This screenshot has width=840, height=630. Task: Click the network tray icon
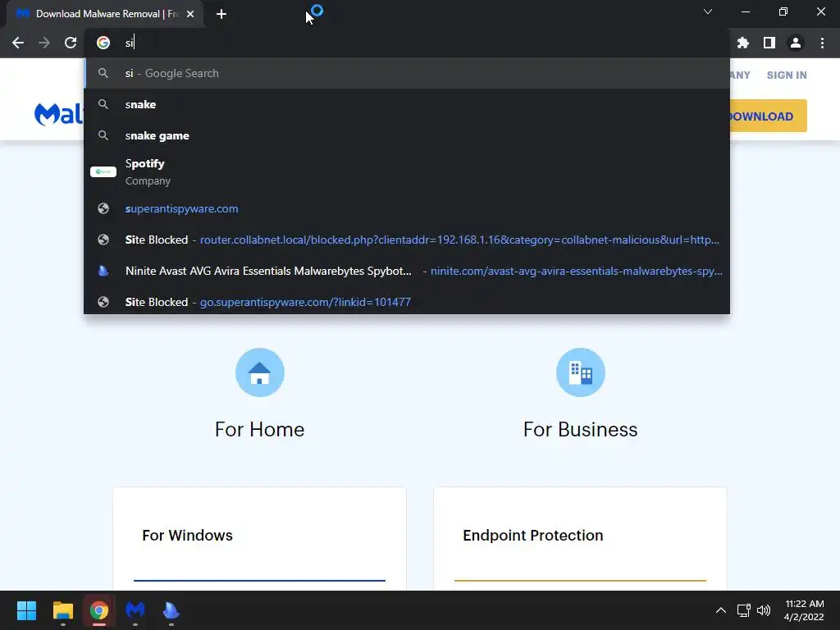click(x=743, y=610)
